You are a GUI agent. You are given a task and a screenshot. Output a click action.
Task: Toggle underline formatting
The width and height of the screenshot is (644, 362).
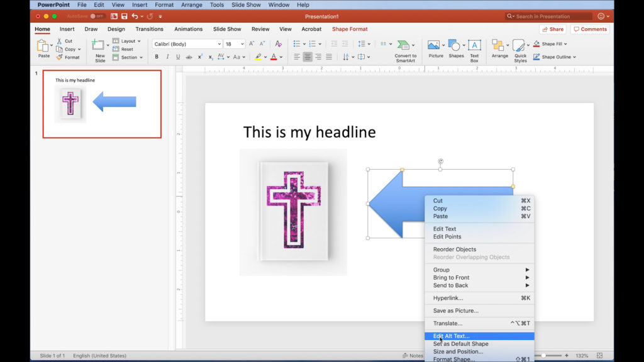tap(178, 57)
